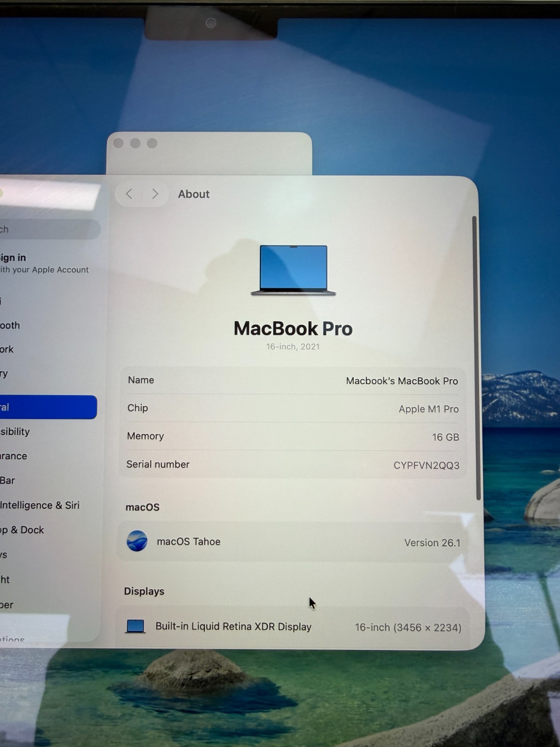Go back with the left chevron button
Screen dimensions: 560x747
(x=129, y=194)
